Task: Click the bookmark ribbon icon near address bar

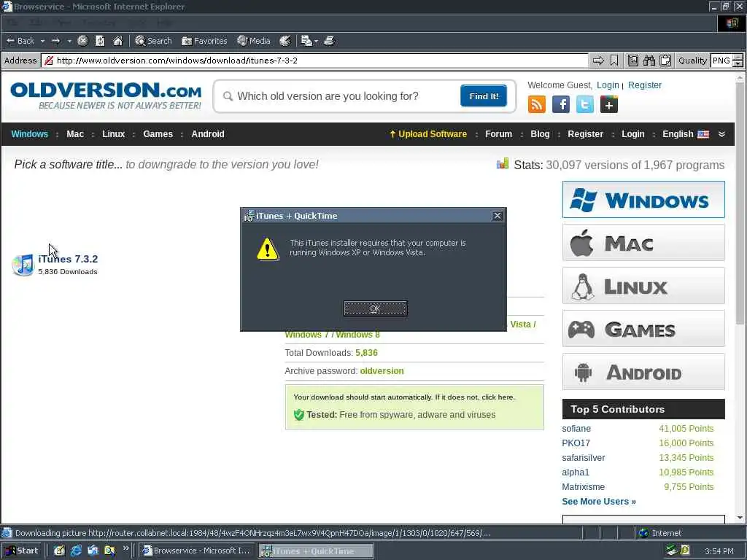Action: (614, 61)
